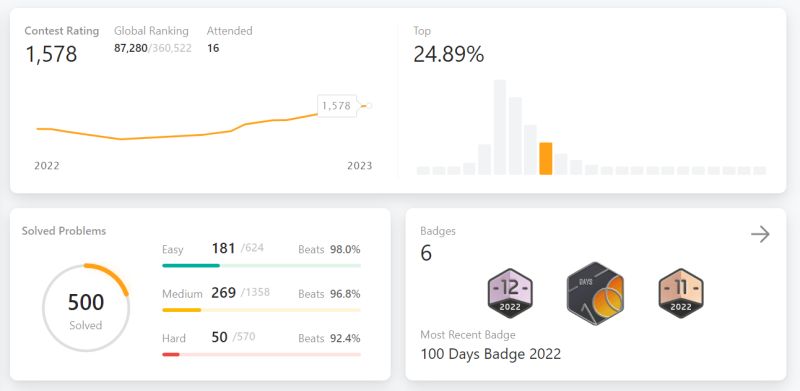Click the Attended count 16
Image resolution: width=800 pixels, height=391 pixels.
[x=213, y=48]
